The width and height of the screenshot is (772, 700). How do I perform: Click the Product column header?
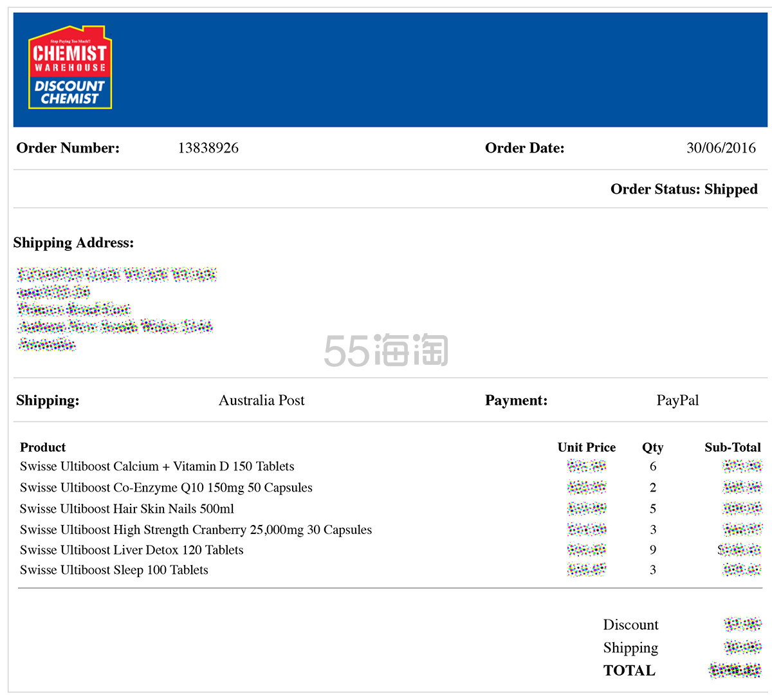[42, 447]
